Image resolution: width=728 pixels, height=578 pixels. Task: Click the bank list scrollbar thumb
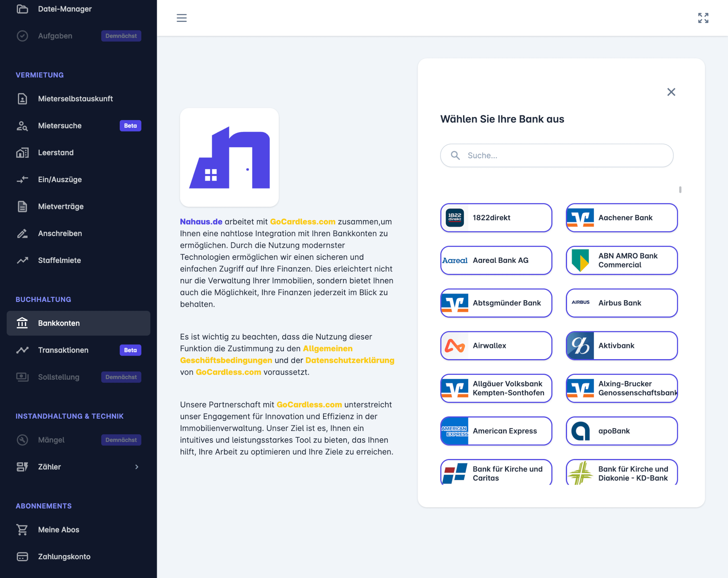tap(680, 190)
